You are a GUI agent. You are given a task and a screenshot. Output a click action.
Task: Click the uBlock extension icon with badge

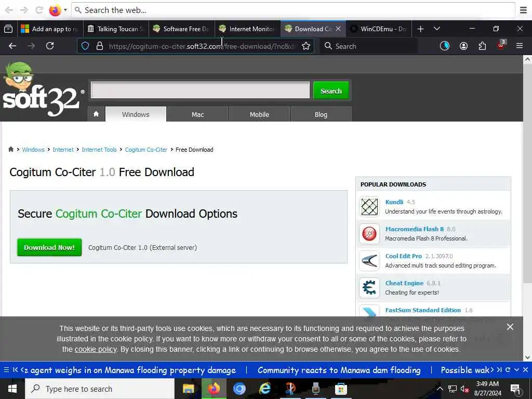(501, 46)
